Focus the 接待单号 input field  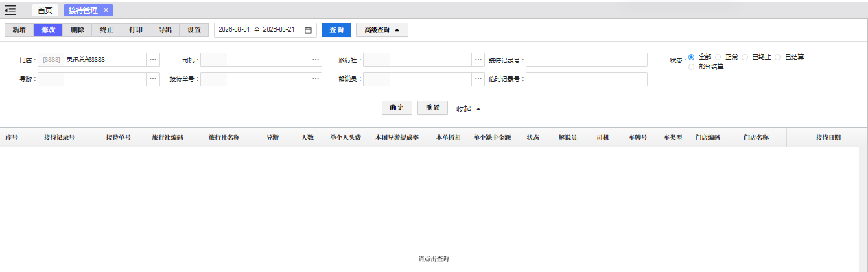click(x=255, y=79)
